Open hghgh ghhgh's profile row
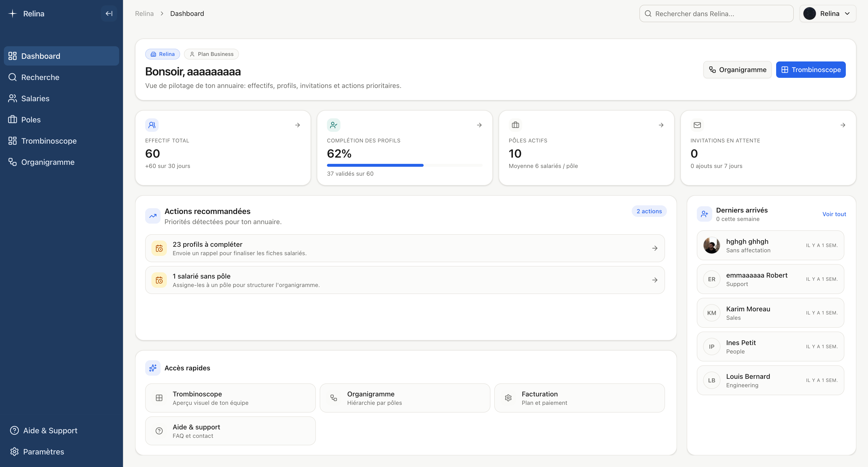This screenshot has width=868, height=467. [770, 246]
